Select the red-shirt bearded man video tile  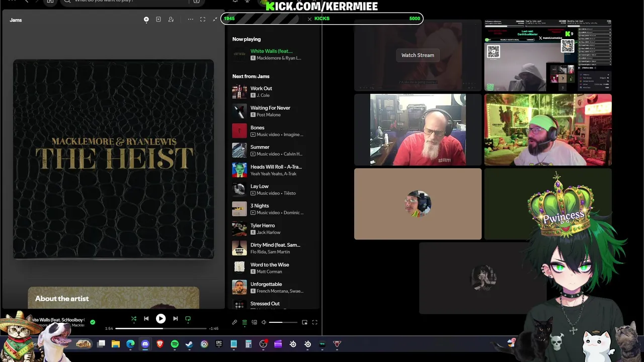pos(418,129)
